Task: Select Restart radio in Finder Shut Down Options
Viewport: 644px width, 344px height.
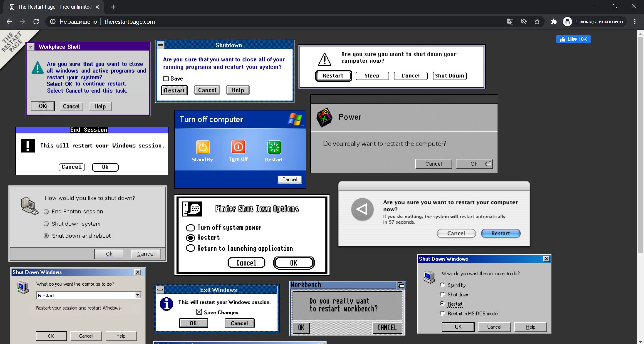Action: [191, 238]
